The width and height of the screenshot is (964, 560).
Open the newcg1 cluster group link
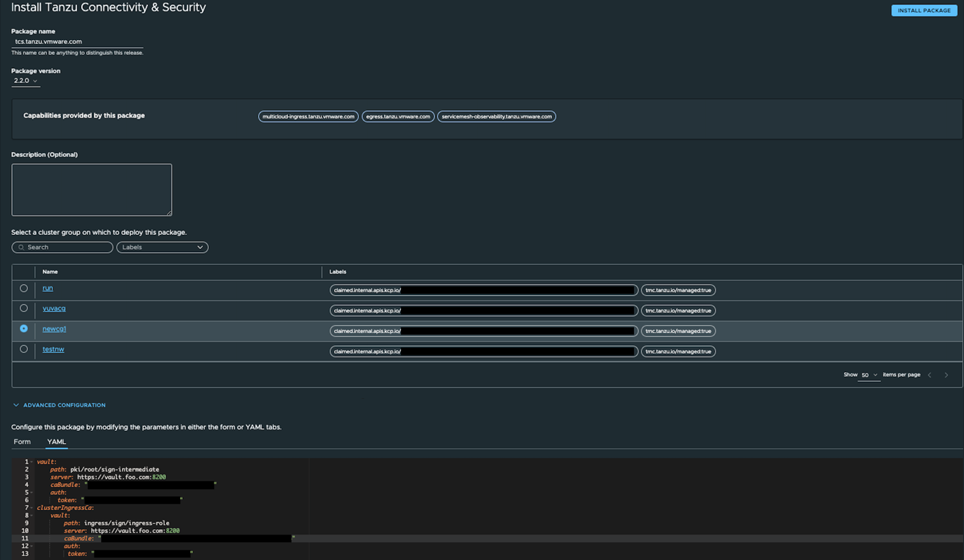[54, 329]
